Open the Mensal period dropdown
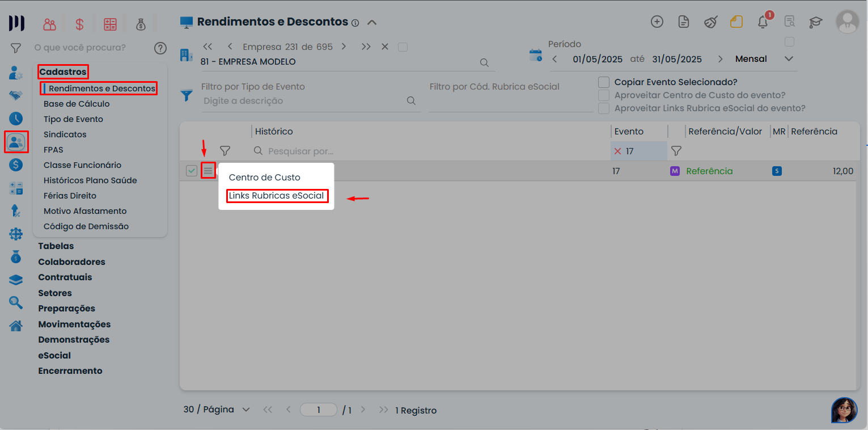Image resolution: width=868 pixels, height=430 pixels. [788, 59]
